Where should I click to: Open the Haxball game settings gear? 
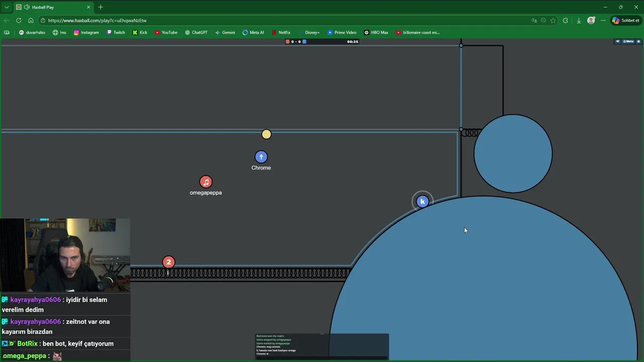coord(639,41)
